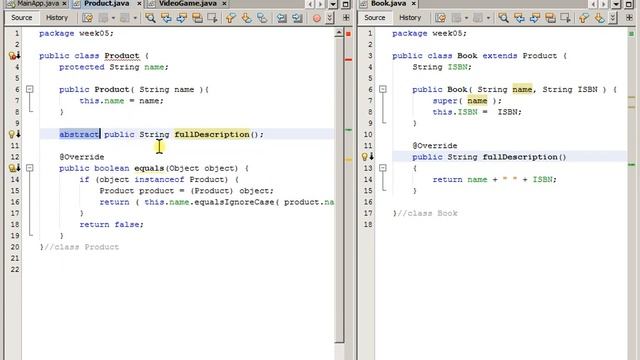
Task: Click "equalsIgnoreCase" in Product.java code
Action: [x=234, y=202]
